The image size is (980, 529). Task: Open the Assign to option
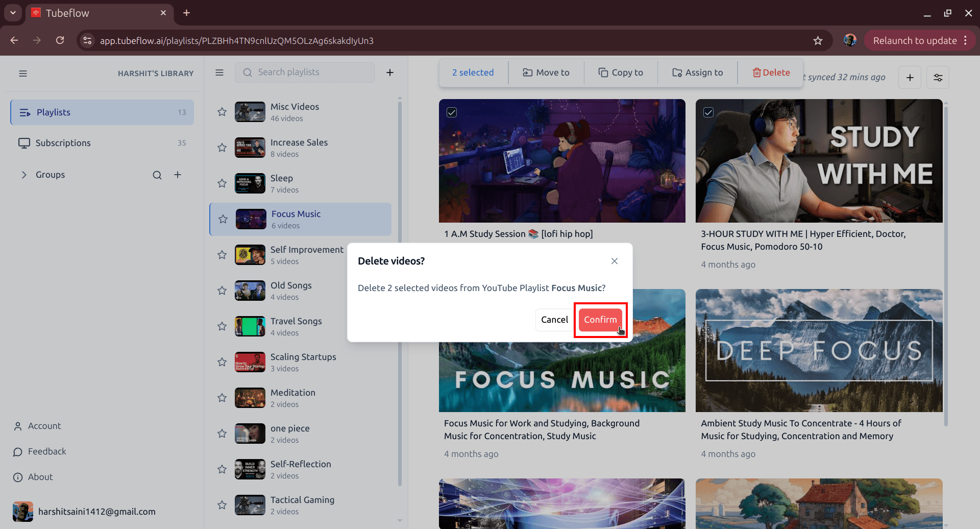coord(697,72)
